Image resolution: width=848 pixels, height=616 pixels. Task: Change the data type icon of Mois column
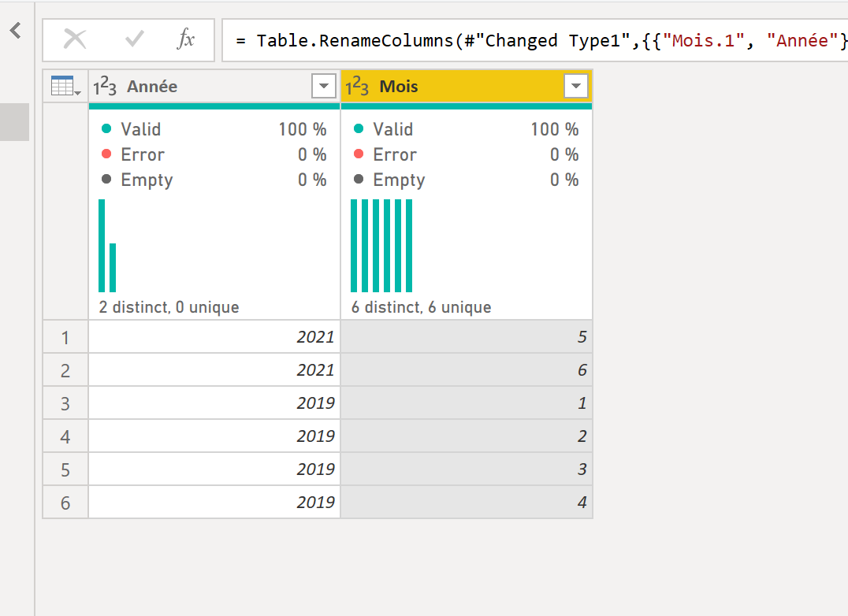(x=357, y=87)
